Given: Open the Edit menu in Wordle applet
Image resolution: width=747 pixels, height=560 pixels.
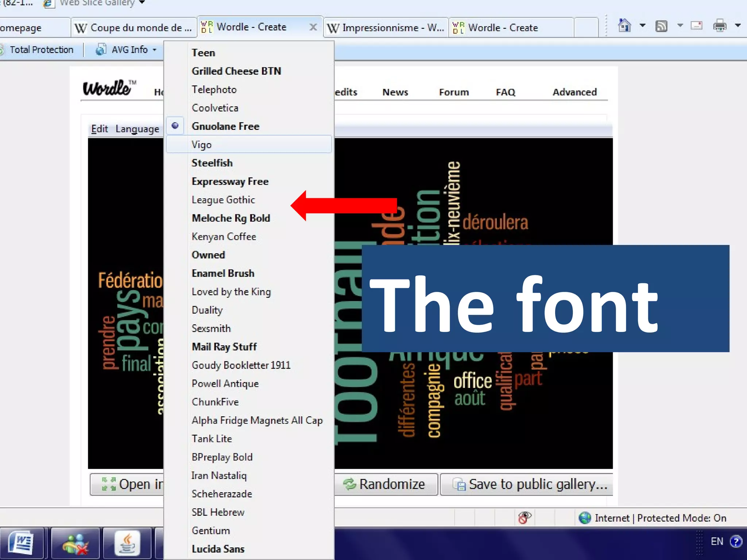Looking at the screenshot, I should click(100, 129).
